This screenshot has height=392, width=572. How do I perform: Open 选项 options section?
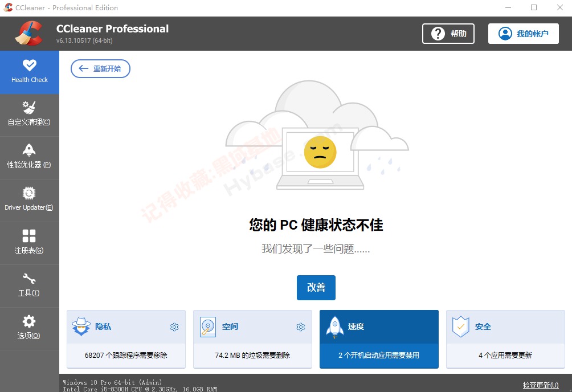(x=30, y=329)
